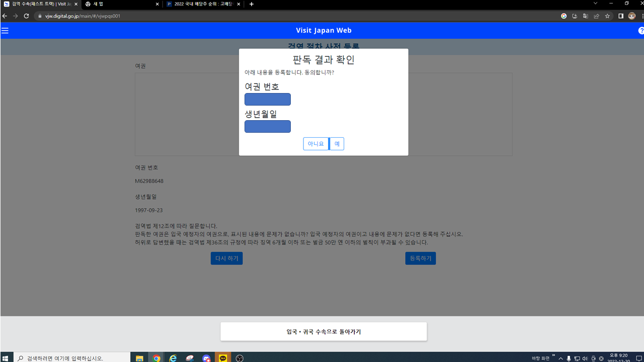Show hidden system tray icons
Viewport: 644px width, 362px height.
click(x=560, y=358)
